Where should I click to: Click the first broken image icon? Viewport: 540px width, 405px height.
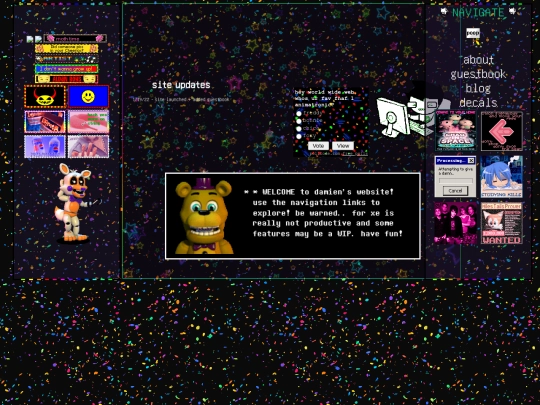pos(30,39)
